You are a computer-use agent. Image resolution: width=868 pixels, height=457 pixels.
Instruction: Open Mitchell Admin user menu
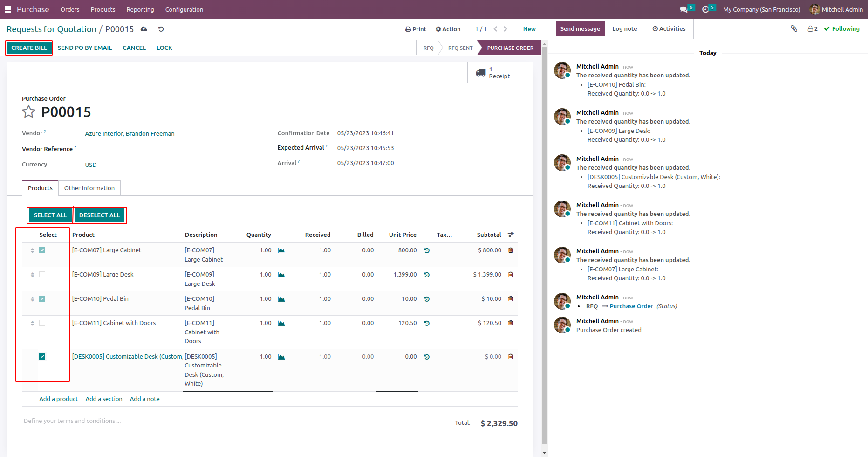click(836, 9)
